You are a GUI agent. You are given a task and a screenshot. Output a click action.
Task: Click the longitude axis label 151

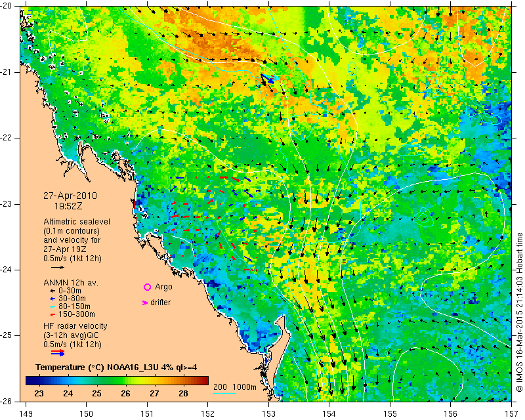[x=147, y=414]
